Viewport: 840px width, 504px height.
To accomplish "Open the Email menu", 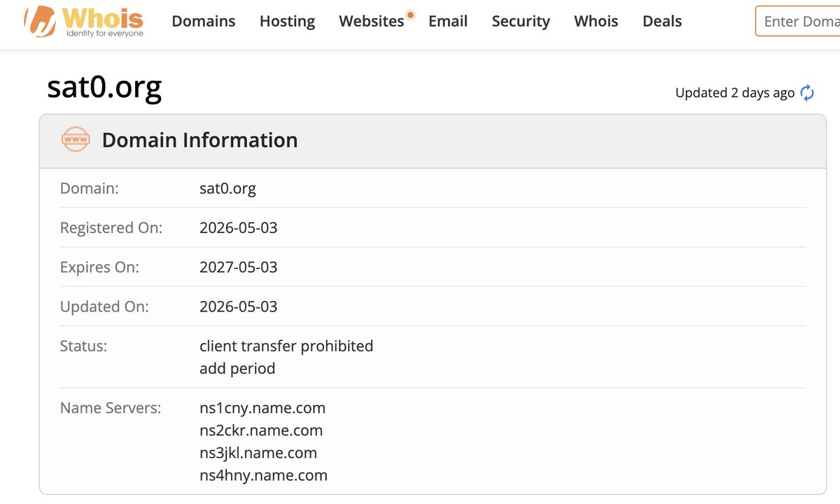I will click(448, 21).
